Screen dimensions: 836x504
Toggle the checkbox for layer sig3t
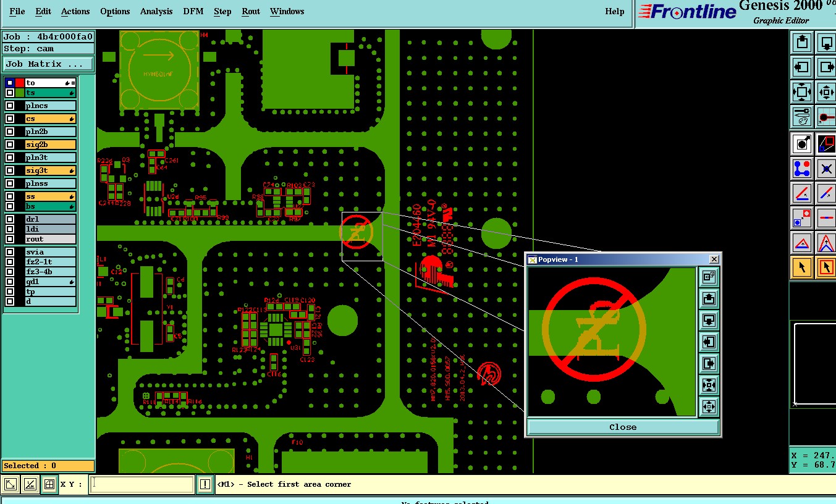point(10,170)
